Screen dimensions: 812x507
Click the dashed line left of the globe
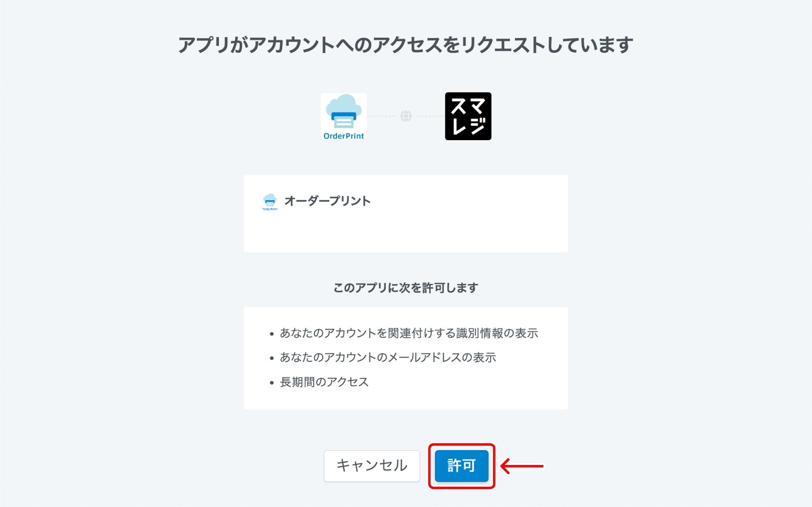381,116
